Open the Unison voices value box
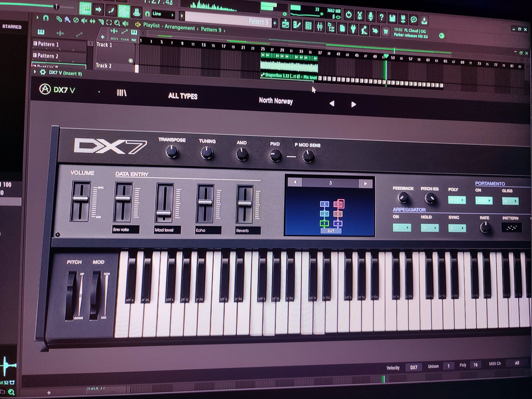The width and height of the screenshot is (532, 399). [x=448, y=366]
